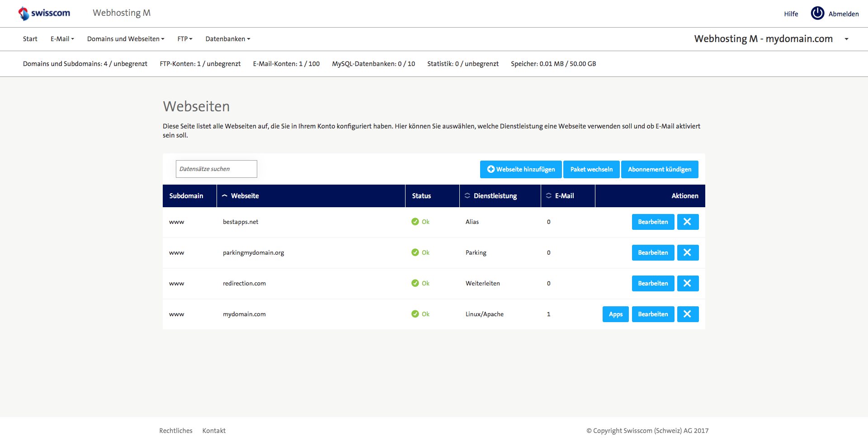
Task: Click the green Ok status of redirection.com
Action: click(420, 283)
